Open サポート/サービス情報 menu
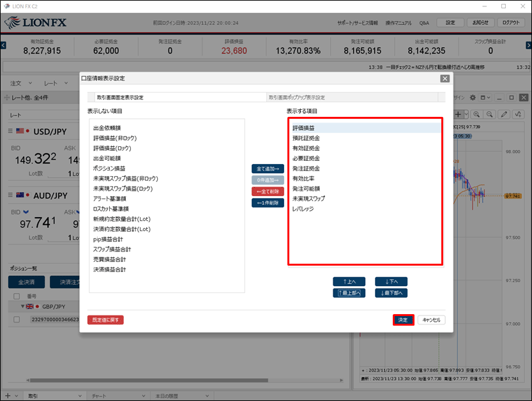Image resolution: width=532 pixels, height=401 pixels. tap(357, 23)
